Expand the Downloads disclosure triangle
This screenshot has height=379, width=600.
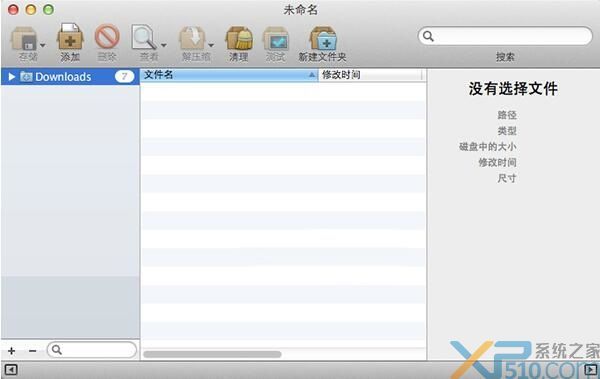point(11,77)
